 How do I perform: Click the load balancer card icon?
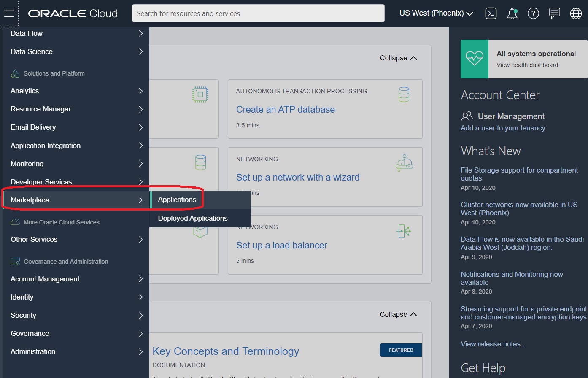tap(404, 231)
